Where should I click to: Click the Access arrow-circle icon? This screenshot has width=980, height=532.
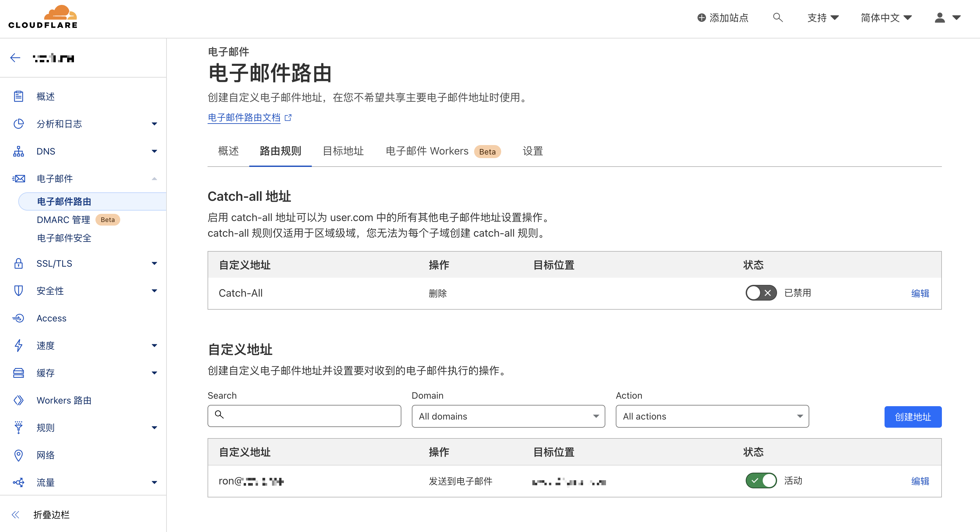(18, 318)
